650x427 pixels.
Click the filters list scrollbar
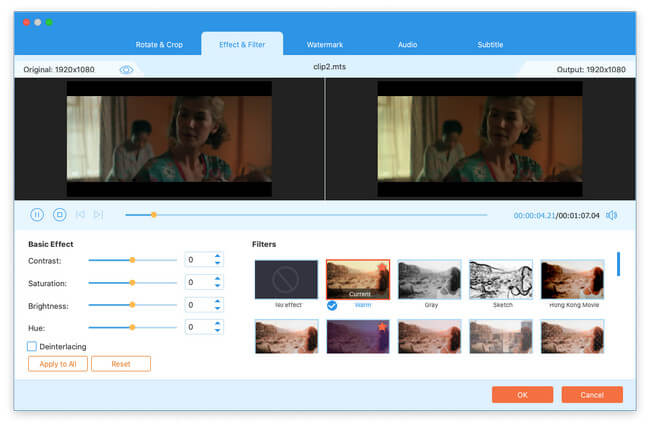pos(618,264)
